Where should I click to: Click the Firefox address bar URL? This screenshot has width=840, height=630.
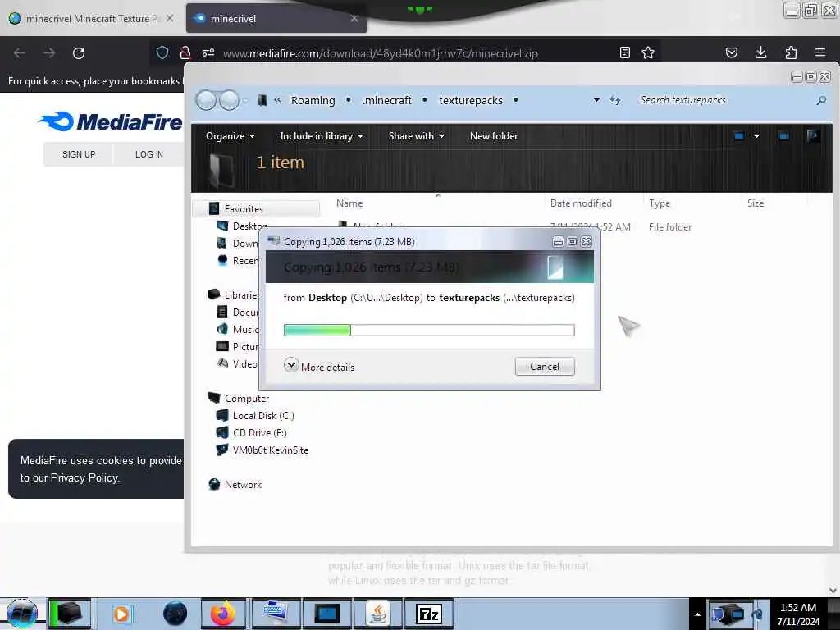tap(380, 53)
